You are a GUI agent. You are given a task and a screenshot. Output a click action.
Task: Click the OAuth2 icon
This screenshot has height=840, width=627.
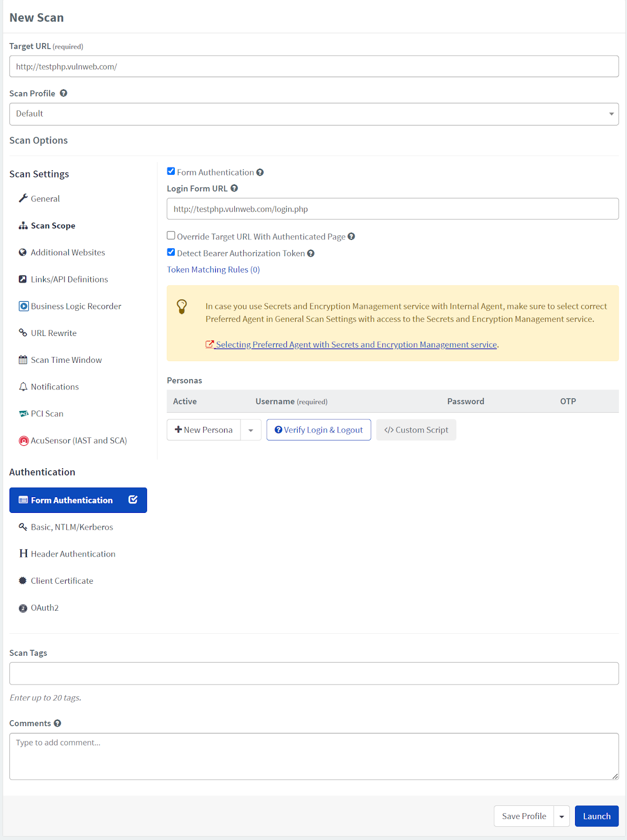click(23, 608)
